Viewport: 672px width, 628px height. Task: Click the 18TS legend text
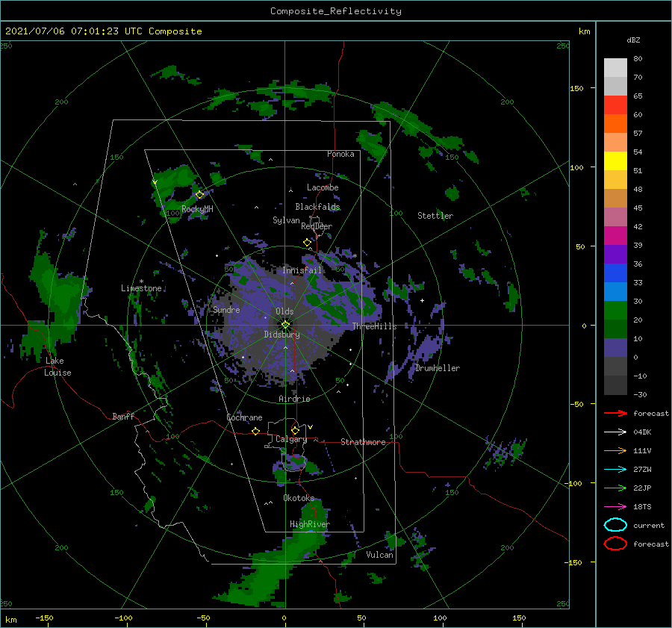pyautogui.click(x=642, y=507)
